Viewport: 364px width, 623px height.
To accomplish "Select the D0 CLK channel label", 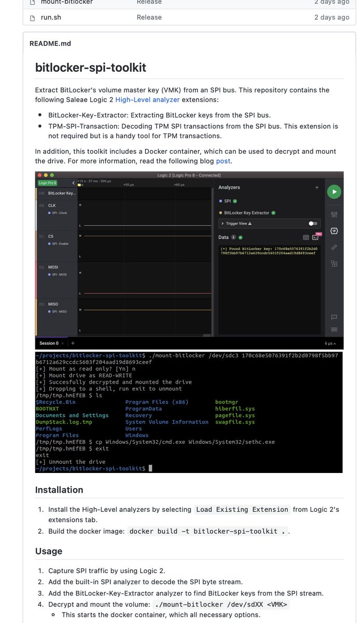I will click(52, 206).
